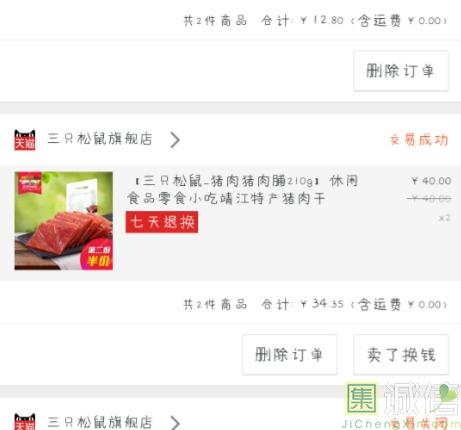Click the Tmall cat logo beside 三只松鼠旗舰店
Image resolution: width=461 pixels, height=430 pixels.
(25, 139)
